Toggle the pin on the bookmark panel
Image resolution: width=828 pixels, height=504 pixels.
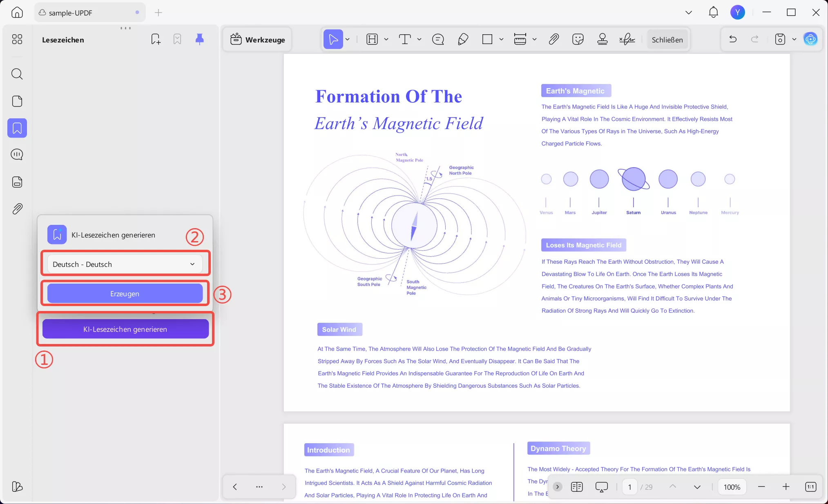(x=199, y=39)
